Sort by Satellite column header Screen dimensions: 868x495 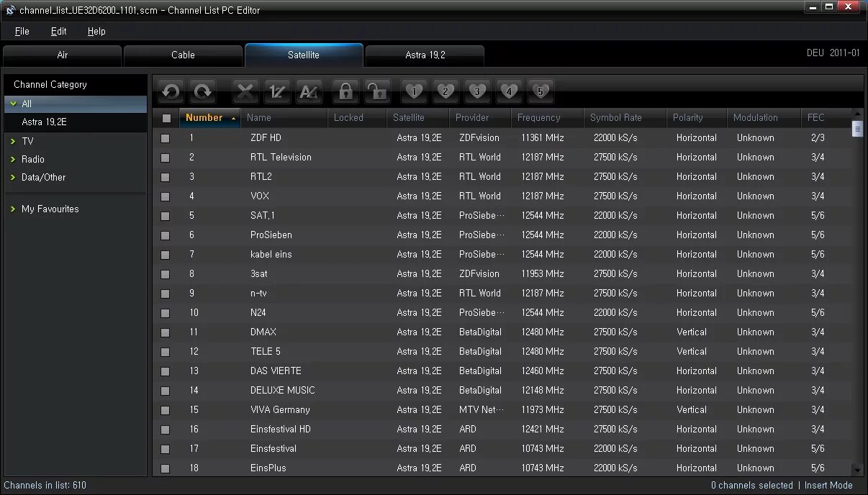point(418,118)
